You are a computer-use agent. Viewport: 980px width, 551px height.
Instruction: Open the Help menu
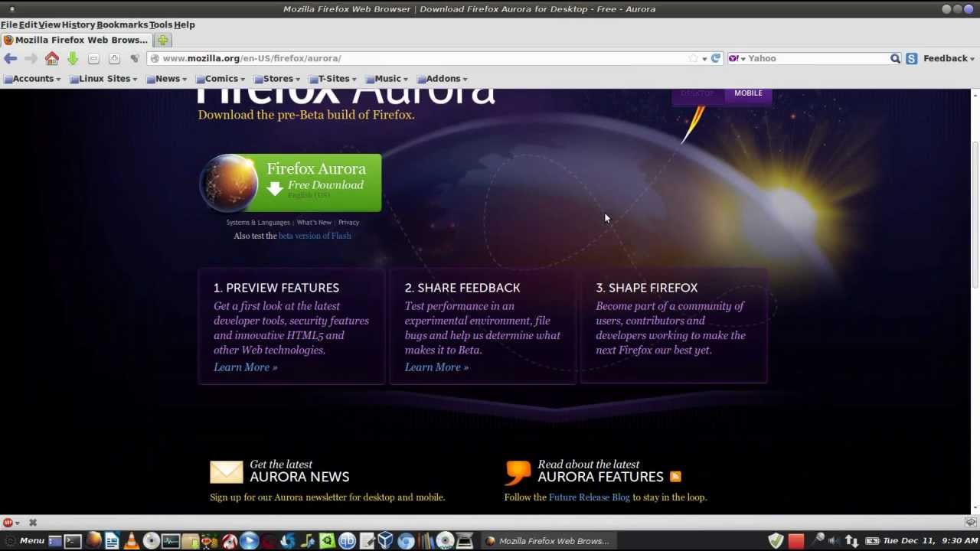[185, 24]
